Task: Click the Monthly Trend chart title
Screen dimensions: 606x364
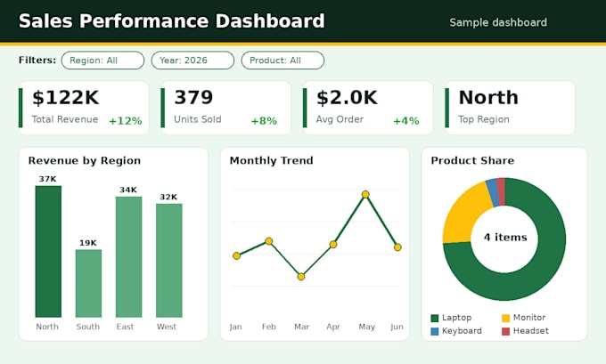Action: tap(271, 160)
